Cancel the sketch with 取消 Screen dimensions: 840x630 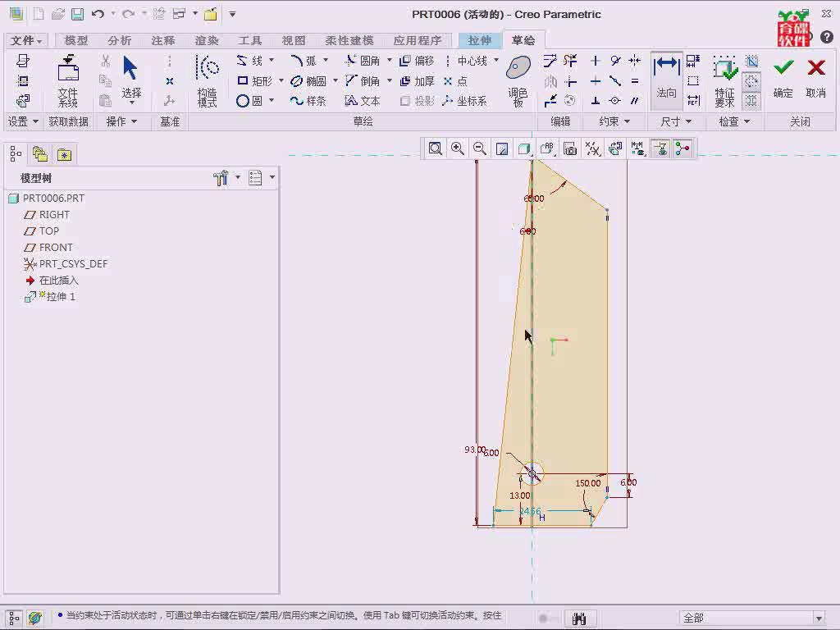click(x=816, y=79)
